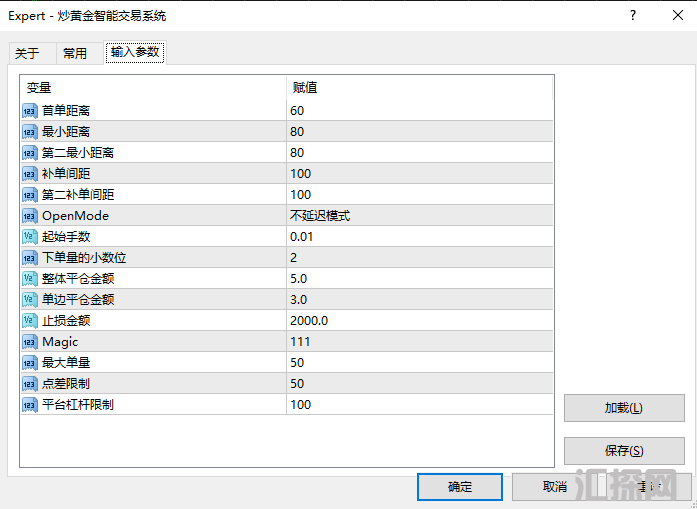This screenshot has height=509, width=697.
Task: Open the 关于 tab
Action: pyautogui.click(x=32, y=53)
